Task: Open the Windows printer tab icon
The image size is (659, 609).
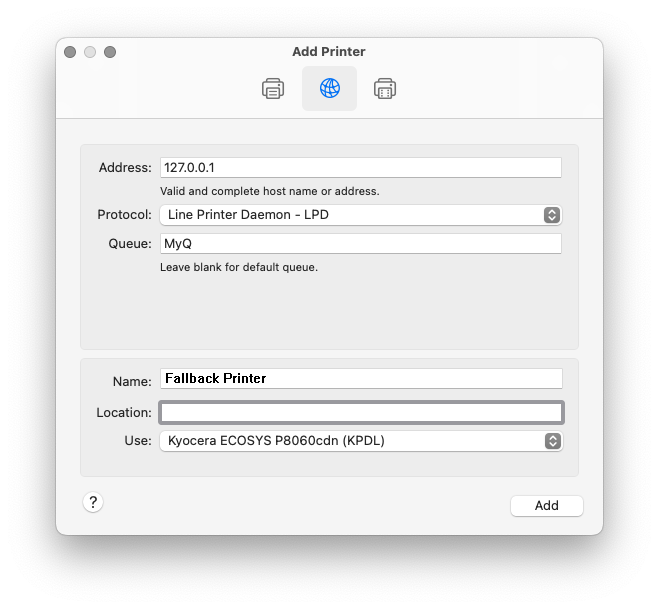Action: coord(385,89)
